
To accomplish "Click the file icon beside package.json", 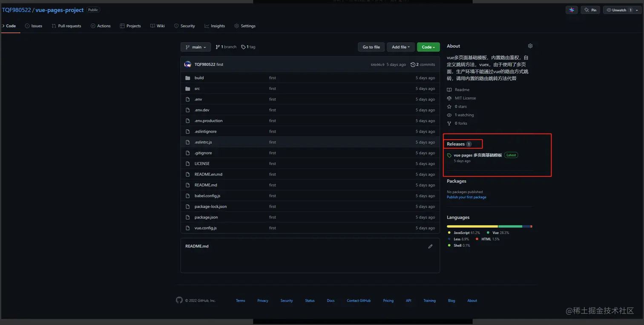I will click(x=188, y=217).
